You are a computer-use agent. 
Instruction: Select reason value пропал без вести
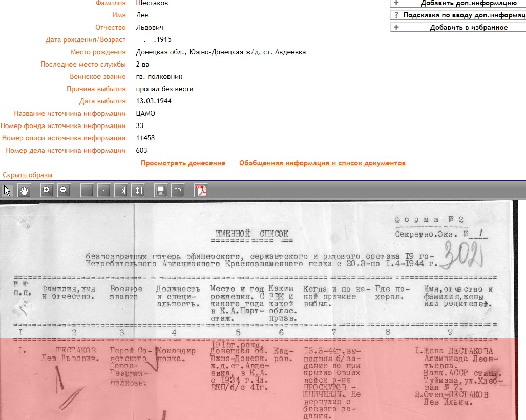tap(164, 89)
